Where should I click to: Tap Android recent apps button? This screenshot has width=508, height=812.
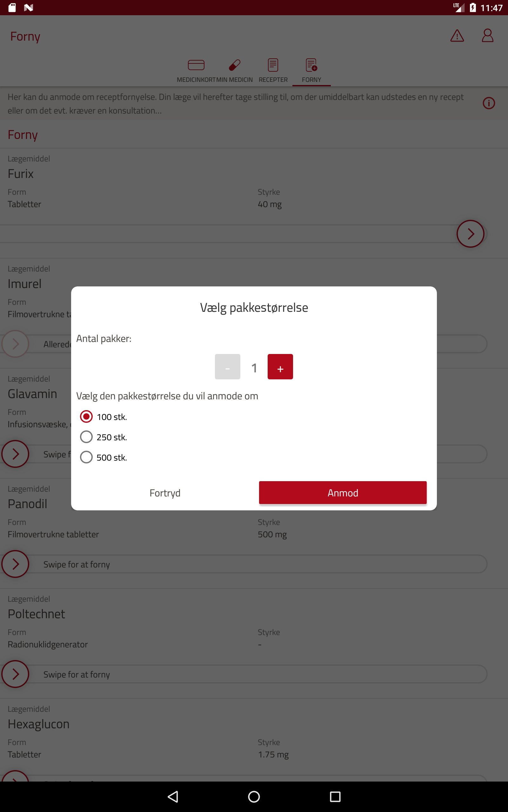[335, 796]
